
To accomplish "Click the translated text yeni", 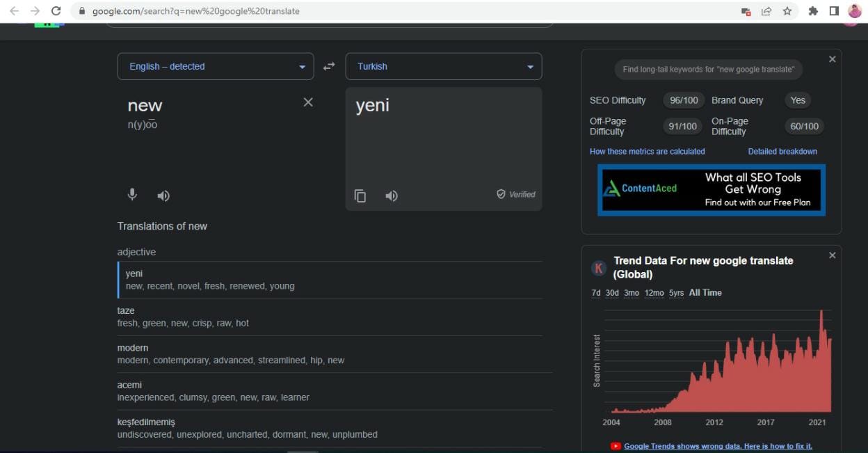I will (373, 106).
